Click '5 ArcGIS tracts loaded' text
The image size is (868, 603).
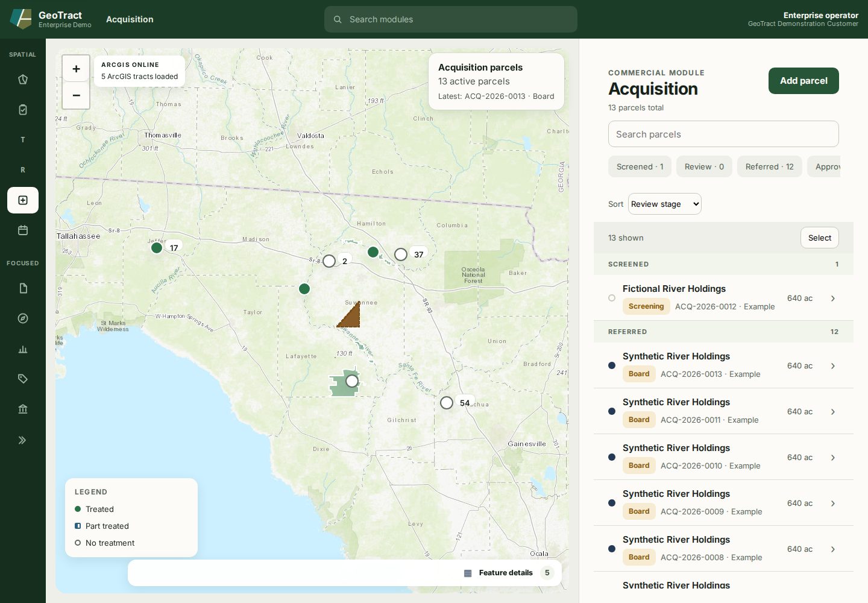[x=140, y=77]
